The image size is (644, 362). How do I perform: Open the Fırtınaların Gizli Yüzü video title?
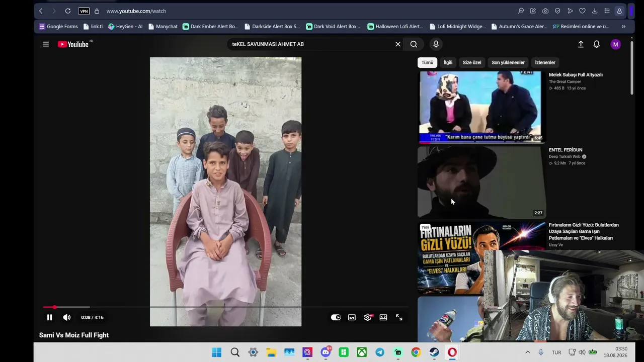click(584, 231)
